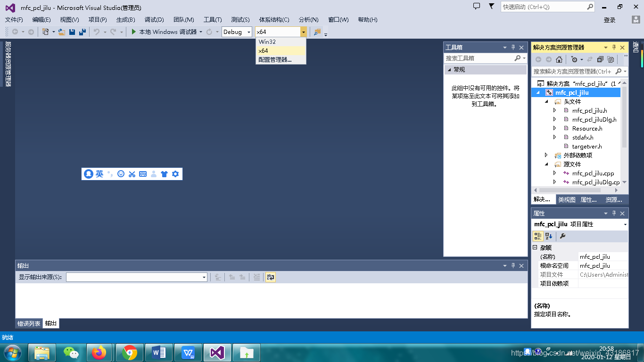The height and width of the screenshot is (362, 644).
Task: Pin the 输出 window
Action: point(513,265)
